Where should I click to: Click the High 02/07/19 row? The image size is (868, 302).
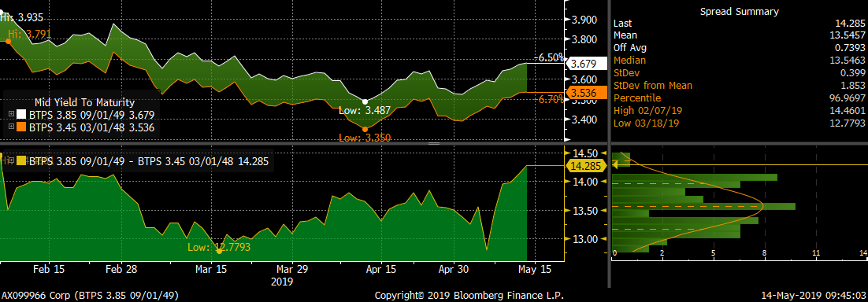pyautogui.click(x=739, y=110)
